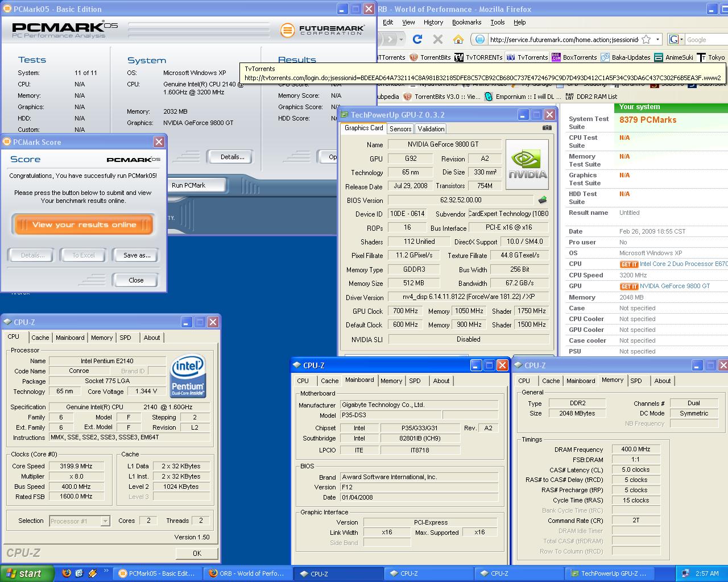Open the Tokyo bookmark in toolbar
The image size is (728, 582).
click(711, 57)
